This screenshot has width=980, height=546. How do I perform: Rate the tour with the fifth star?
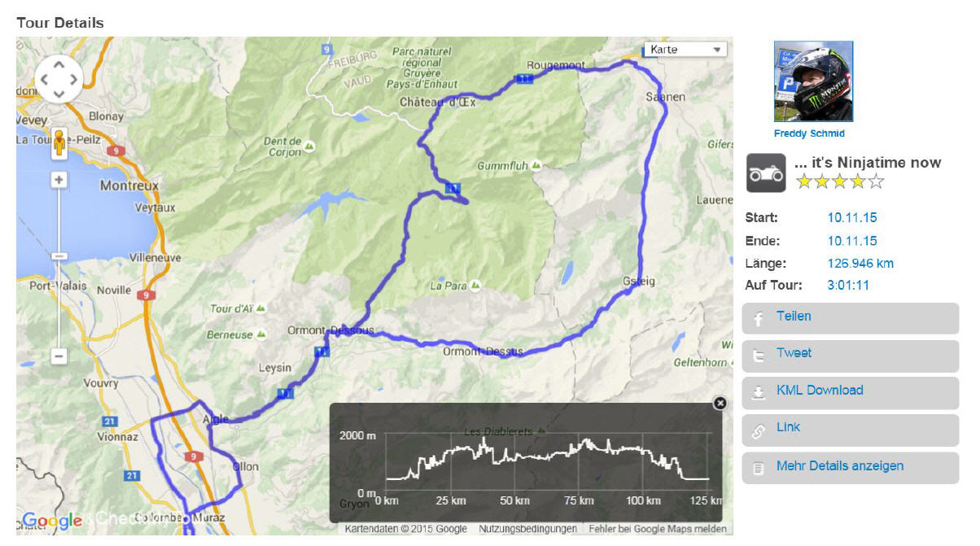876,181
